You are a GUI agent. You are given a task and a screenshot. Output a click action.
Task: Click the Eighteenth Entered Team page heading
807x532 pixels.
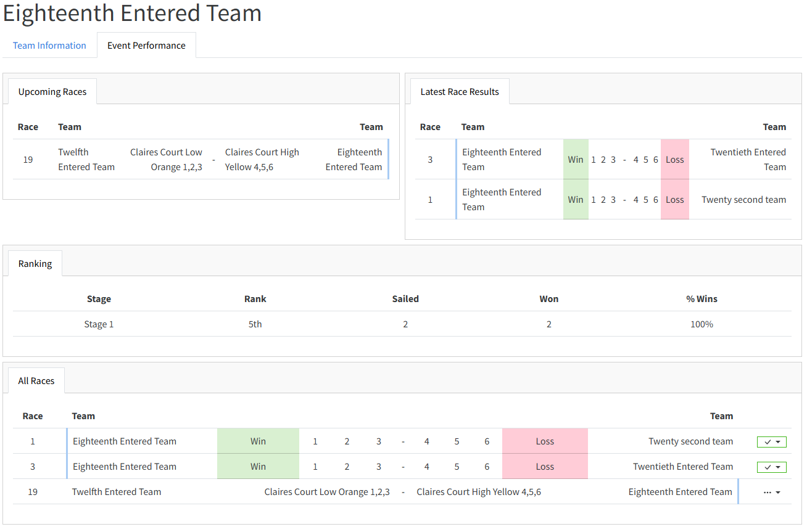coord(133,14)
